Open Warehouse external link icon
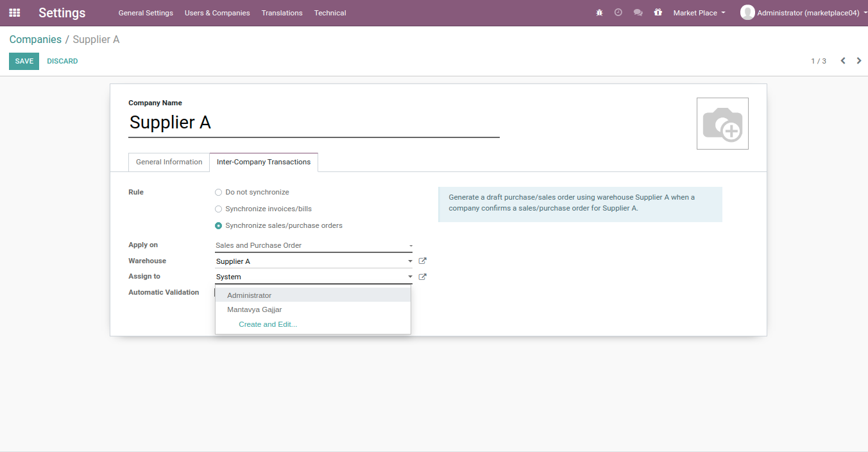The height and width of the screenshot is (452, 868). tap(422, 261)
